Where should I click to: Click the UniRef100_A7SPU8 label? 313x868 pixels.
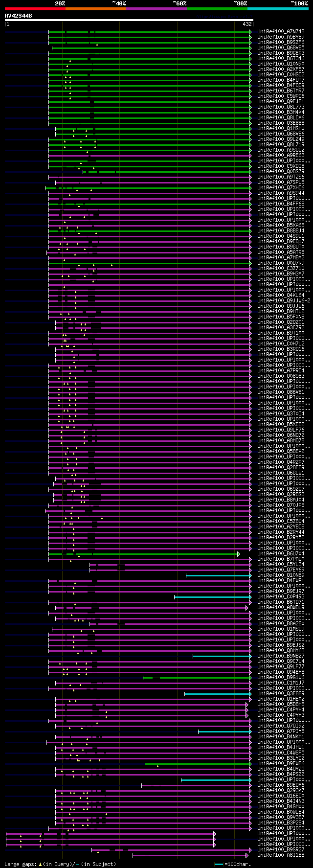click(281, 183)
